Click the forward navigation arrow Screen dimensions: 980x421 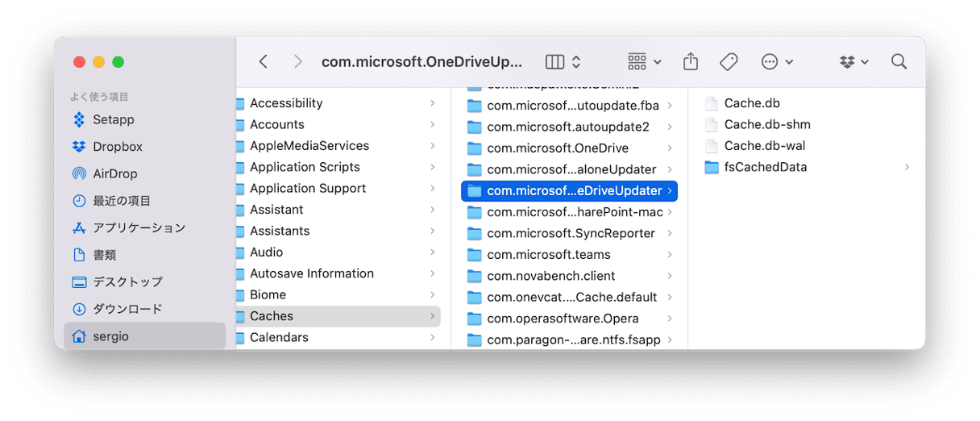[x=297, y=61]
